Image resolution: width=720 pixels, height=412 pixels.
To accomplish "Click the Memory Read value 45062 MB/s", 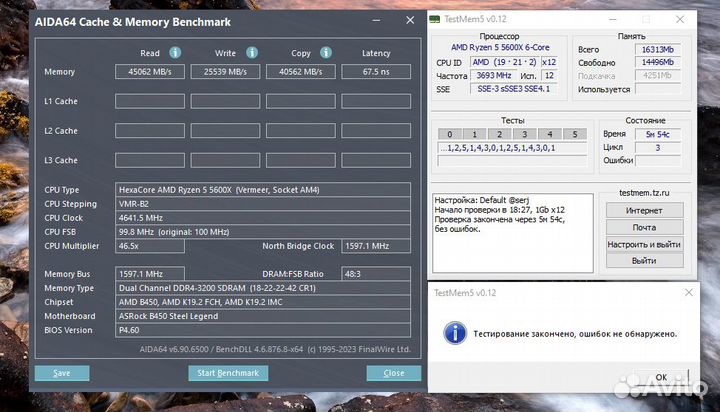I will click(x=150, y=72).
